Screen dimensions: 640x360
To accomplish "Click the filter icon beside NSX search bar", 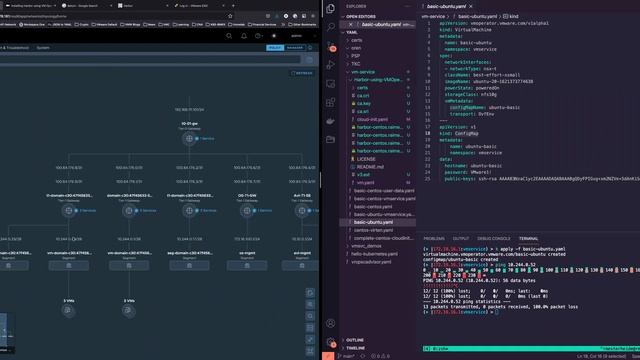I will (x=309, y=60).
